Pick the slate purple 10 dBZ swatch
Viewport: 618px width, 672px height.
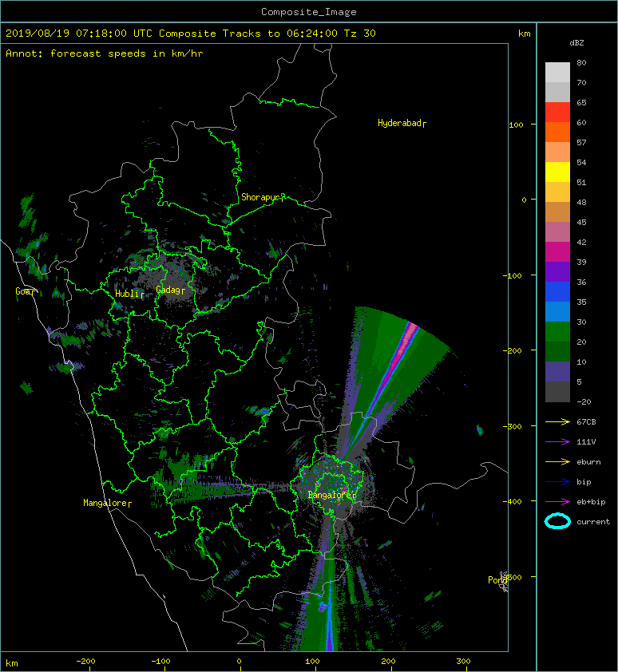557,371
